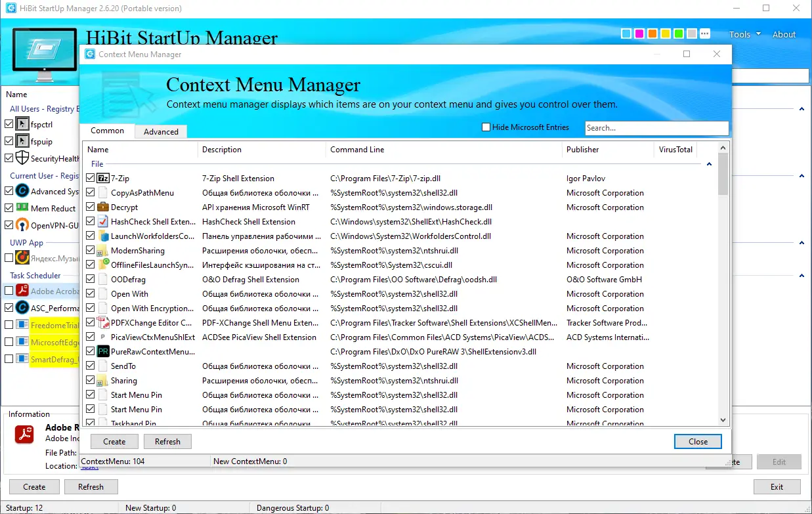Image resolution: width=812 pixels, height=514 pixels.
Task: Click the FreedomeTrial task icon
Action: point(22,324)
